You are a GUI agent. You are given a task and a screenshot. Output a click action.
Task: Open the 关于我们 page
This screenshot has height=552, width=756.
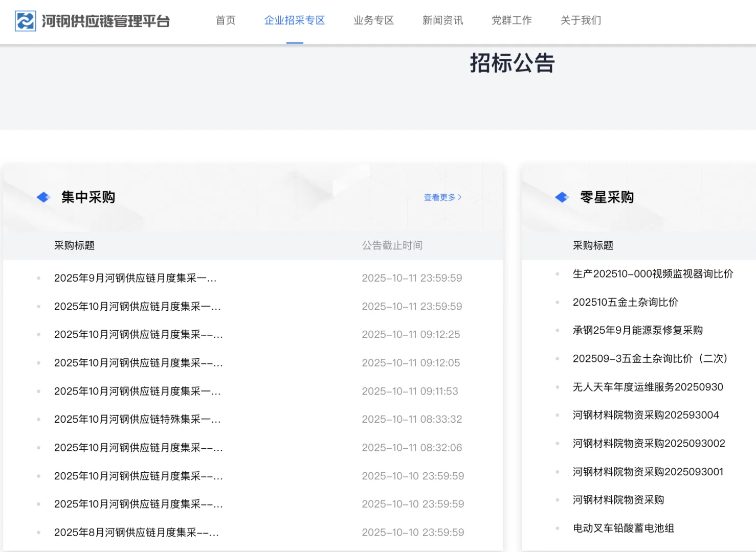581,20
